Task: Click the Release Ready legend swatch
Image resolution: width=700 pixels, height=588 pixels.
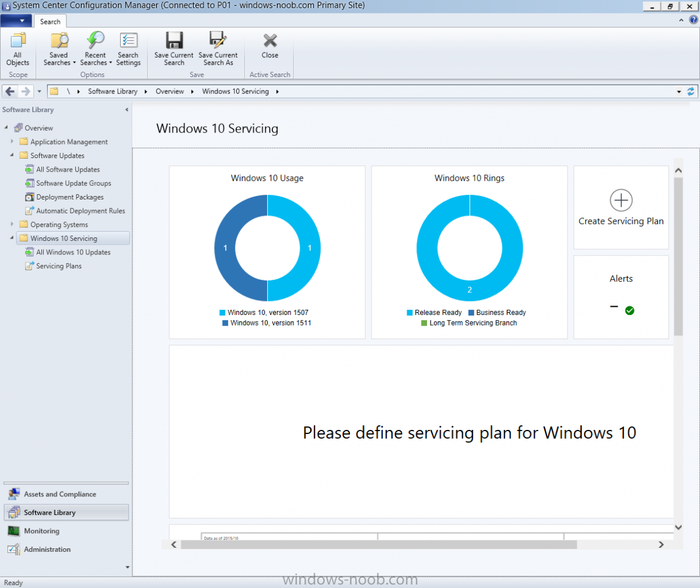Action: pyautogui.click(x=409, y=313)
